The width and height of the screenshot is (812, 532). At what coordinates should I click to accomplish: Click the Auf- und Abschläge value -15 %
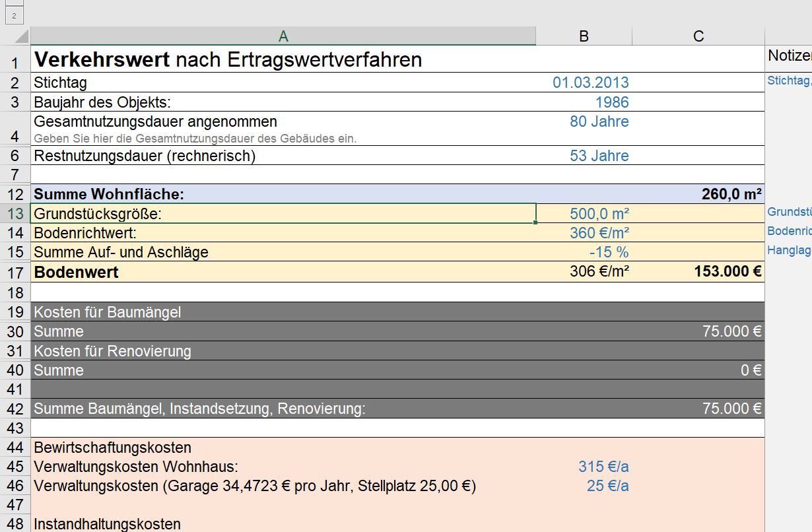tap(609, 252)
